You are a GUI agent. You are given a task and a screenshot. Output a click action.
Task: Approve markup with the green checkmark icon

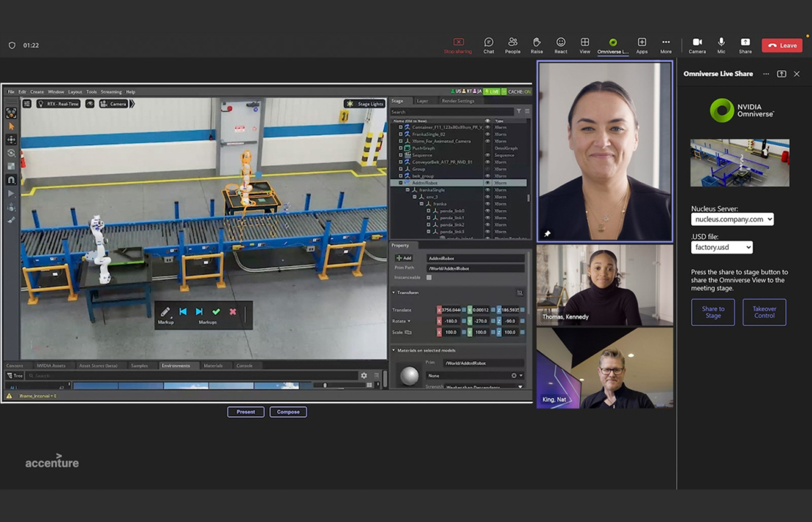click(x=217, y=312)
